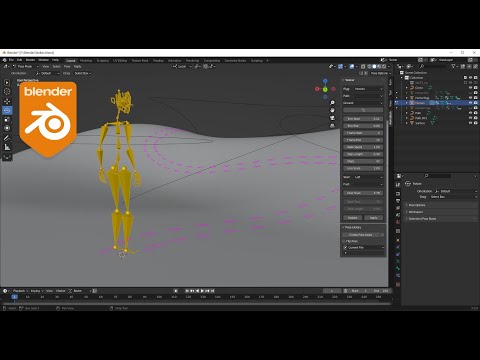Toggle solid viewport shading mode
480x360 pixels.
tap(374, 67)
